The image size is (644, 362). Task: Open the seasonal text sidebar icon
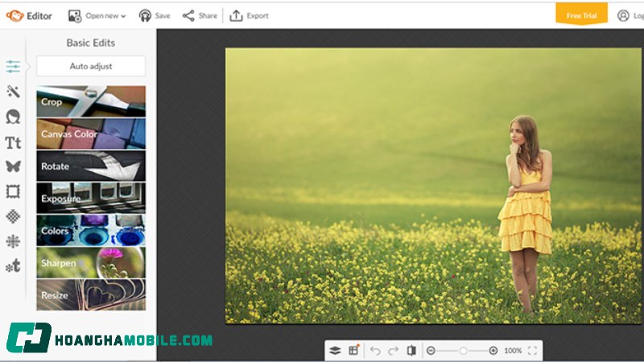point(13,266)
